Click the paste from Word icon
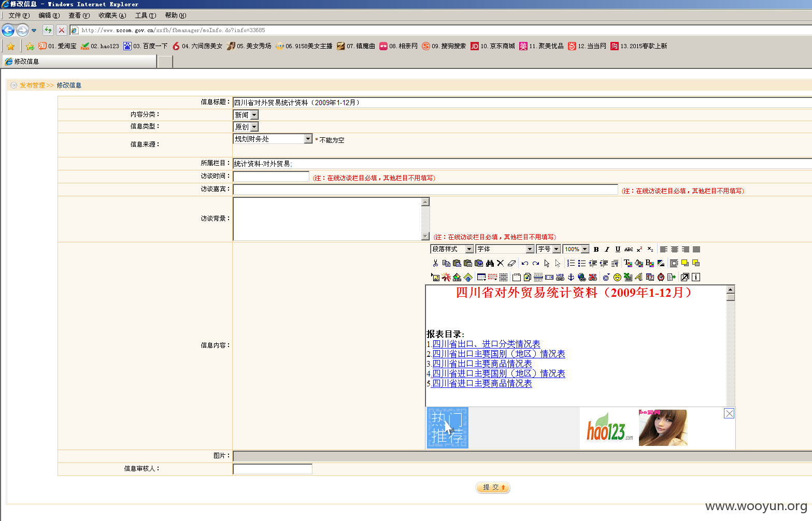812x521 pixels. tap(479, 263)
